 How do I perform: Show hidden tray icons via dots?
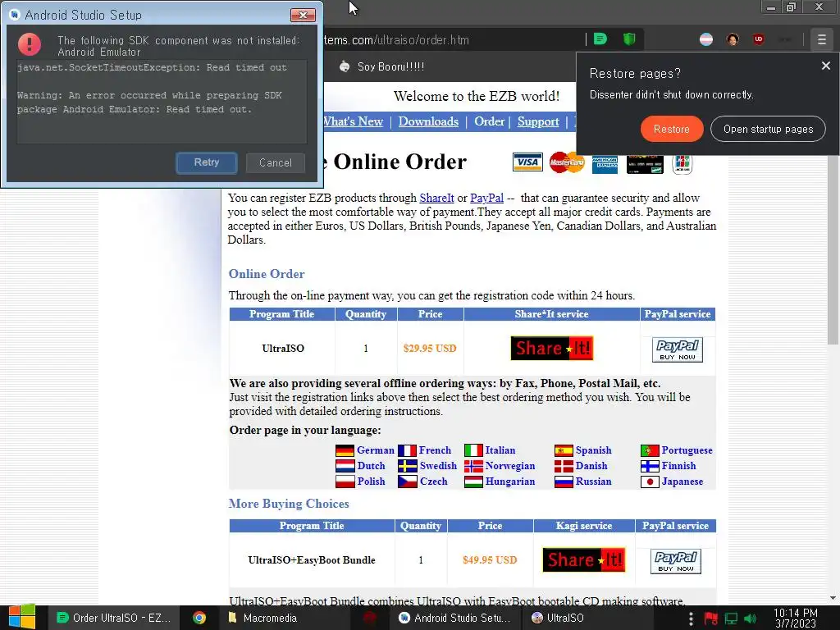[x=691, y=619]
